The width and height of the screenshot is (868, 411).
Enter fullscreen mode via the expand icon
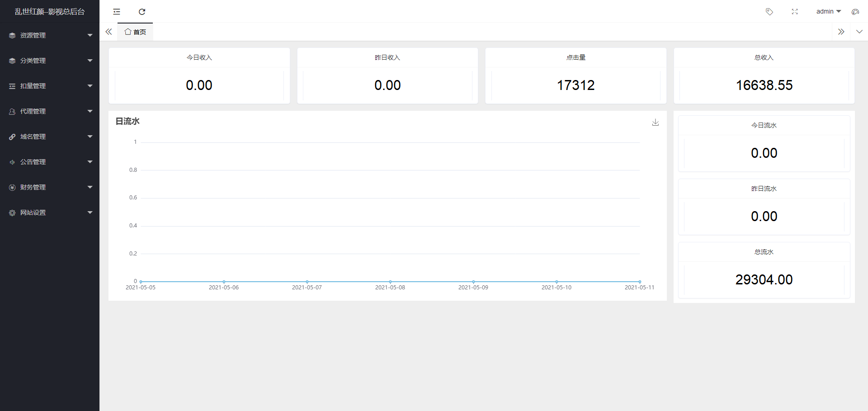795,12
